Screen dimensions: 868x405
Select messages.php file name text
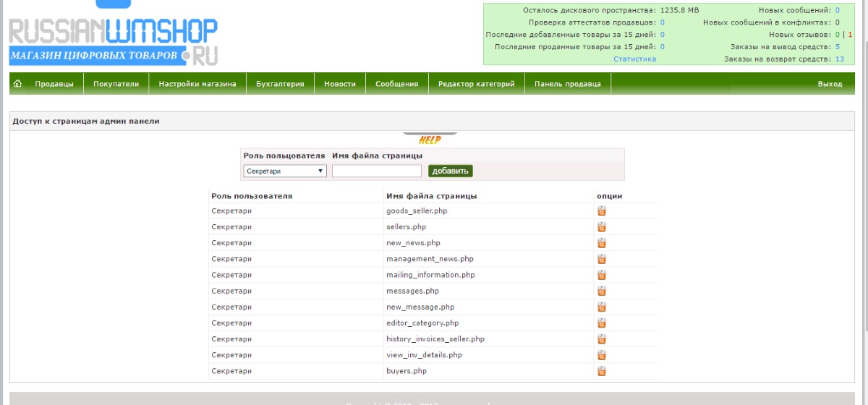tap(413, 291)
